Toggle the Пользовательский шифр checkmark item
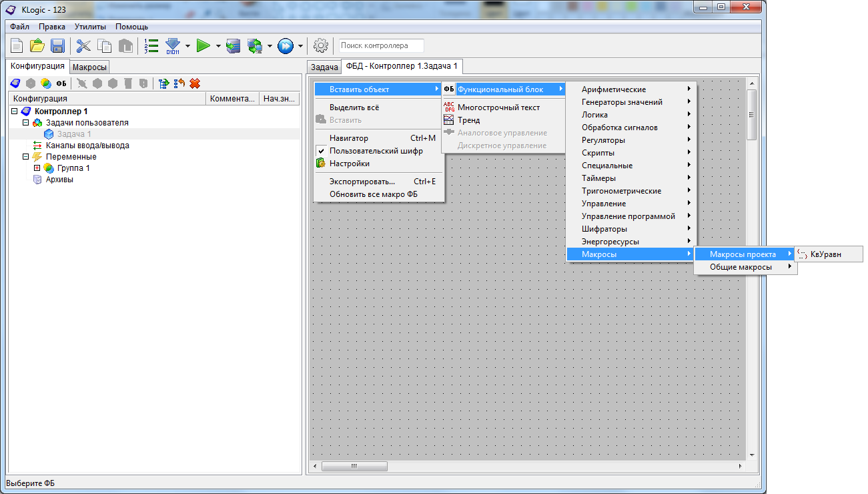The image size is (868, 494). [376, 151]
